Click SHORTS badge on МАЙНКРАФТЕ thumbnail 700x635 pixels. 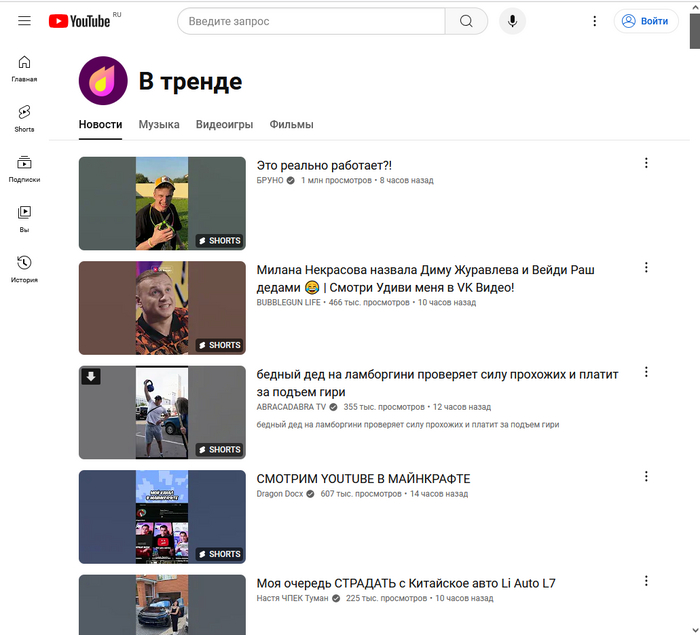point(219,554)
